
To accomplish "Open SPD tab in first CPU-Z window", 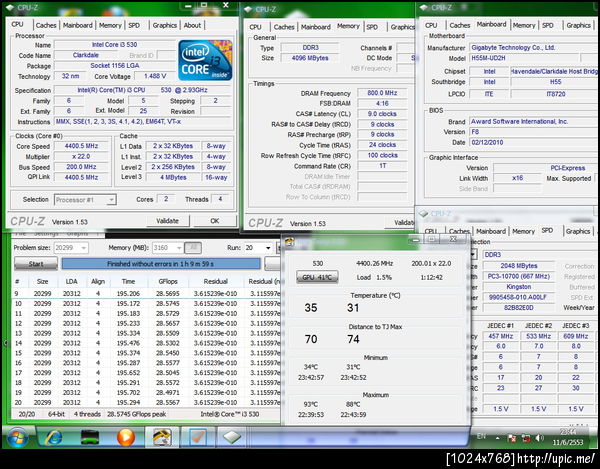I will [134, 25].
